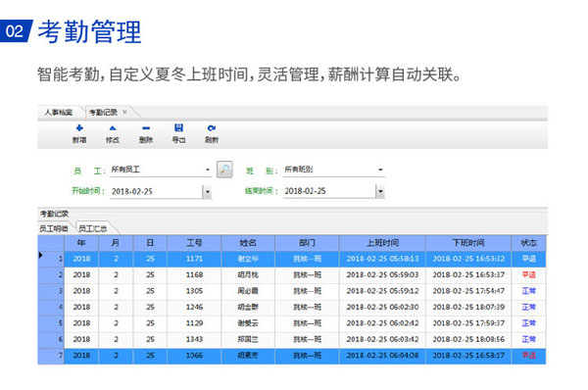The image size is (588, 390).
Task: Switch to the 员工明细 tab
Action: (x=54, y=228)
